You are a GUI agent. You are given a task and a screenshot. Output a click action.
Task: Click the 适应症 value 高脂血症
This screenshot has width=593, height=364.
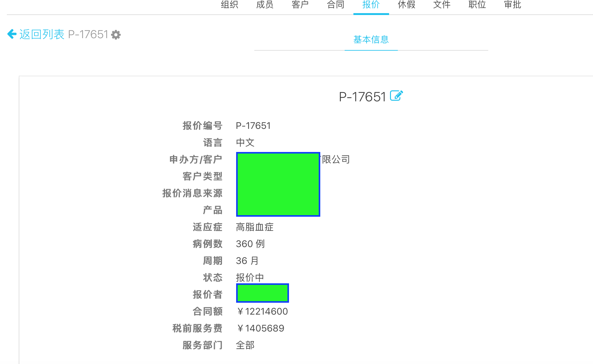point(255,227)
